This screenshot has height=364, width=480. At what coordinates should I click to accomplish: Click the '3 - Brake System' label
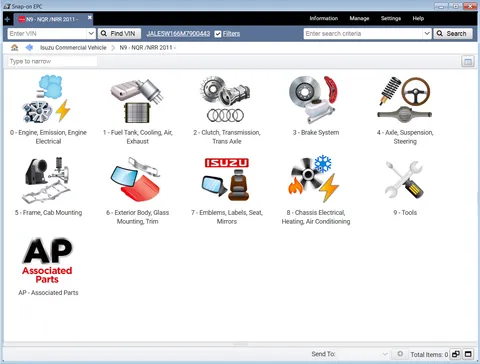(x=316, y=133)
